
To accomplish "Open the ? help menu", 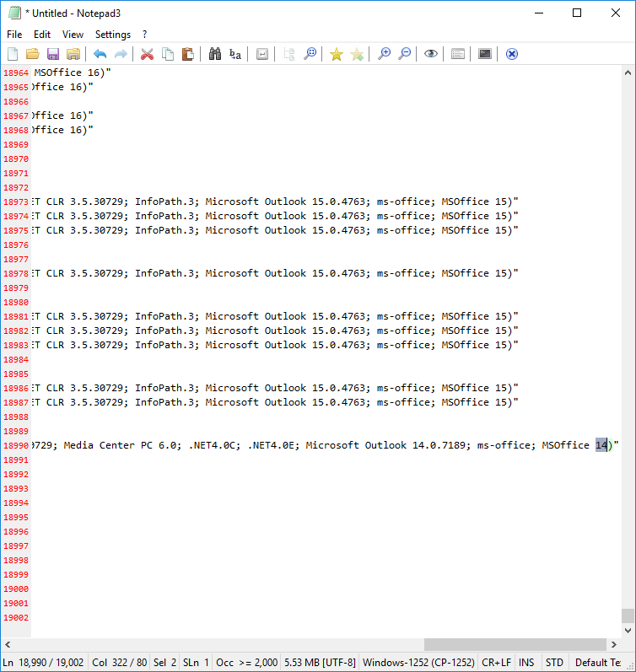I will 144,35.
